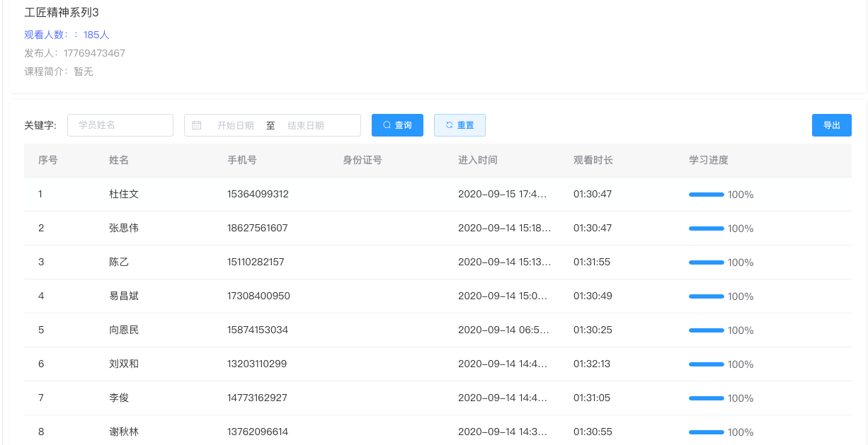The height and width of the screenshot is (445, 868).
Task: Click the 观看时长 column header
Action: click(x=593, y=160)
